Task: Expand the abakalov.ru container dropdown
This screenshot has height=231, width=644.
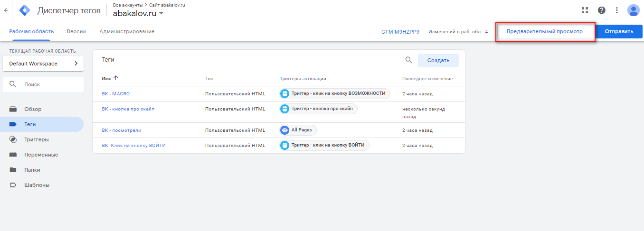Action: tap(161, 14)
